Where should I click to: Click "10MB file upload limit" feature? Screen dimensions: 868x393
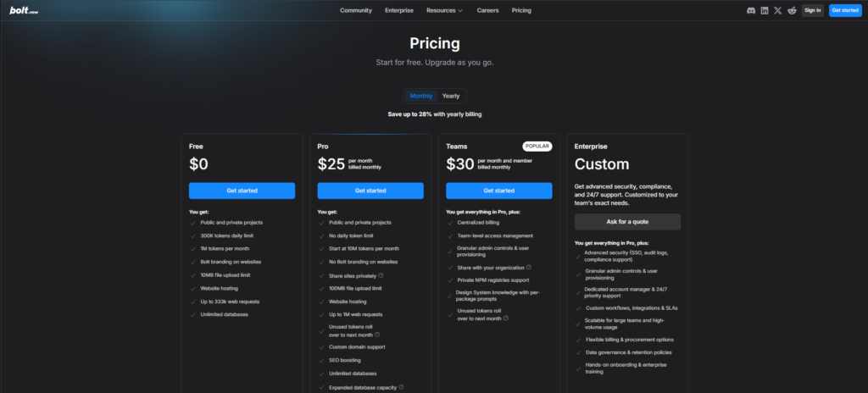click(226, 275)
